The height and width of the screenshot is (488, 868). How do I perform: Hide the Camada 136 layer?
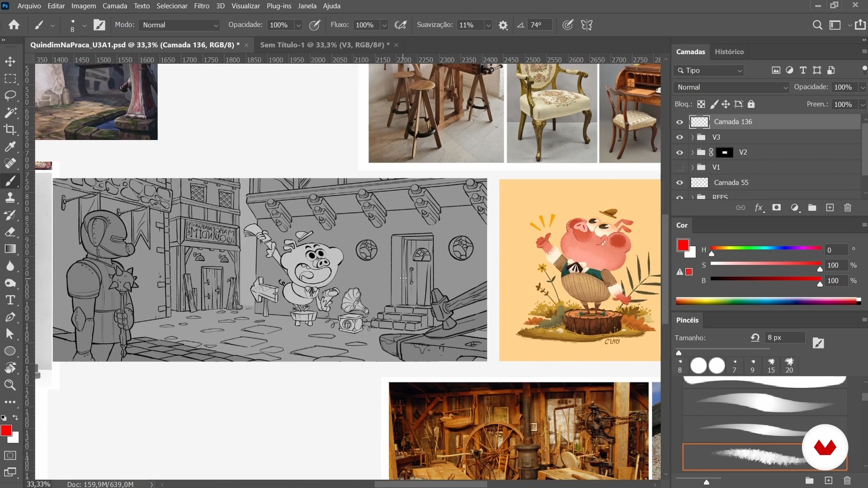679,122
